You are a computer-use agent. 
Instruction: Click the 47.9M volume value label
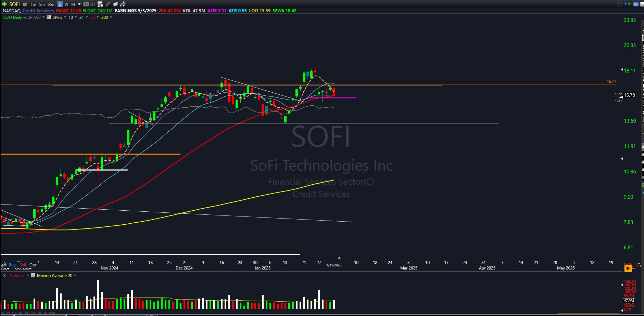[629, 301]
